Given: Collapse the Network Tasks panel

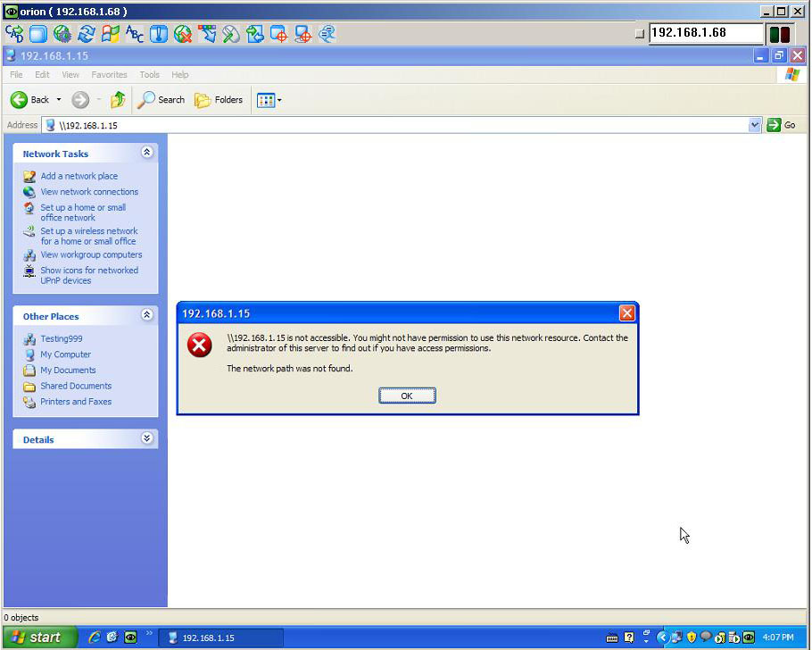Looking at the screenshot, I should tap(147, 153).
